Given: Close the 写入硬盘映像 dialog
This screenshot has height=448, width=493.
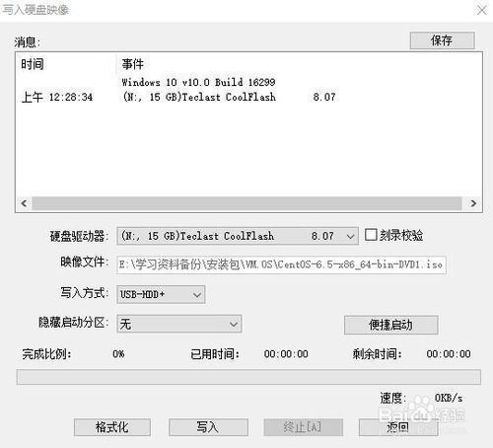Looking at the screenshot, I should pyautogui.click(x=482, y=10).
